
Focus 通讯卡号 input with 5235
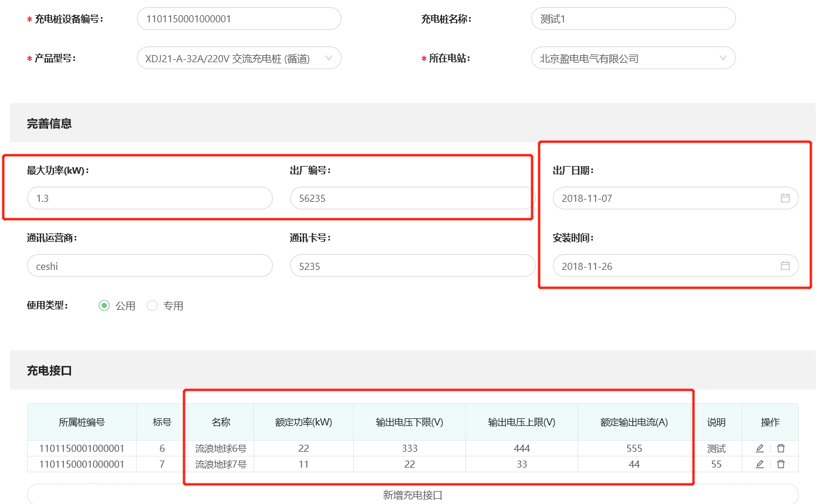click(x=413, y=266)
